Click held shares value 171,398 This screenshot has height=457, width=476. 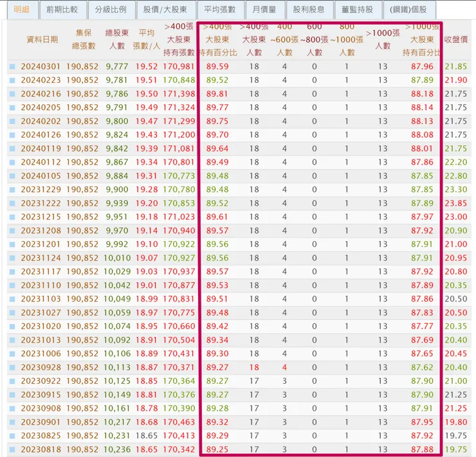point(179,94)
